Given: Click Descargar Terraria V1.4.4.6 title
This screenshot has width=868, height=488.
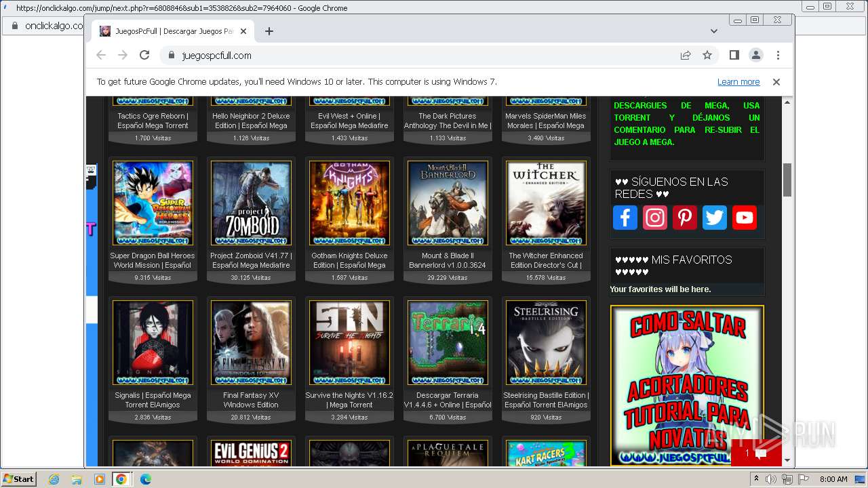Looking at the screenshot, I should coord(448,400).
